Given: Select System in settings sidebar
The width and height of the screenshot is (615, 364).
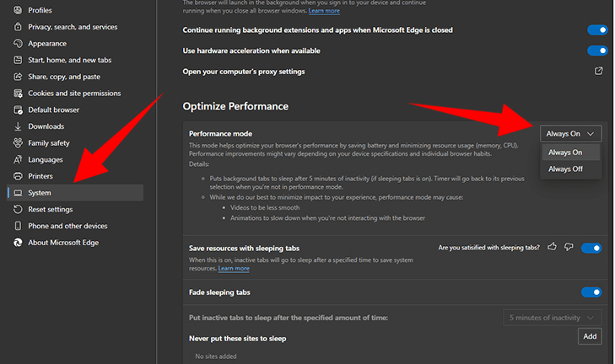Looking at the screenshot, I should [75, 193].
